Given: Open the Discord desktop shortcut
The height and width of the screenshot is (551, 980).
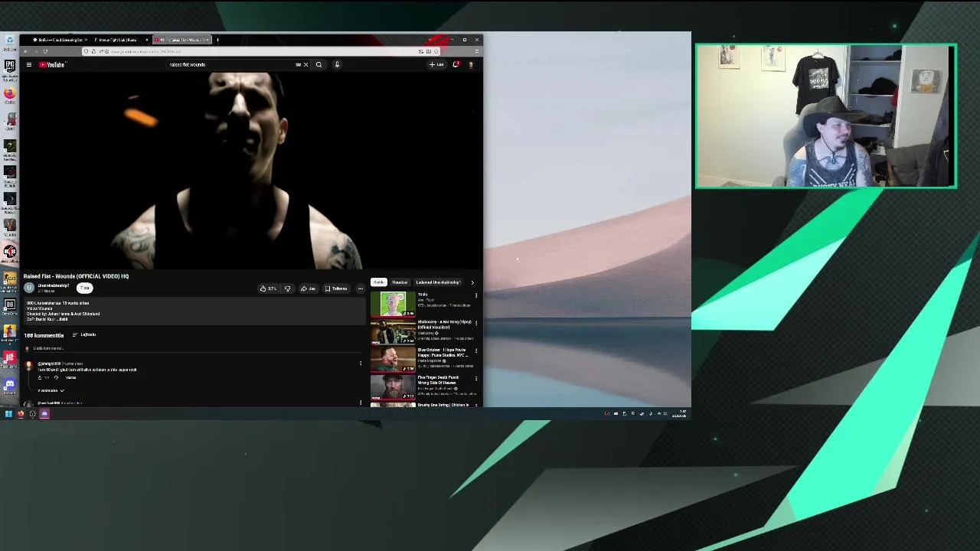Looking at the screenshot, I should point(9,386).
